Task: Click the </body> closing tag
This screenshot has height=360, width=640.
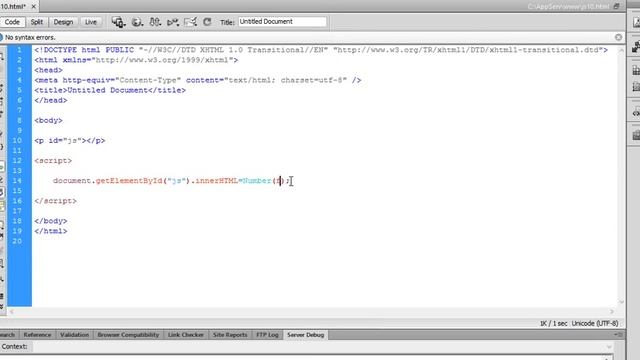Action: [51, 221]
